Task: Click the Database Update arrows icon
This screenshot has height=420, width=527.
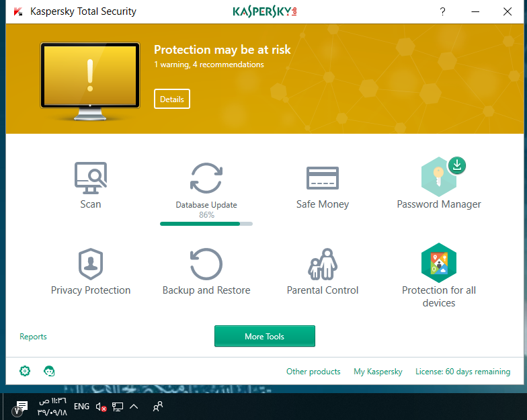Action: pos(206,178)
